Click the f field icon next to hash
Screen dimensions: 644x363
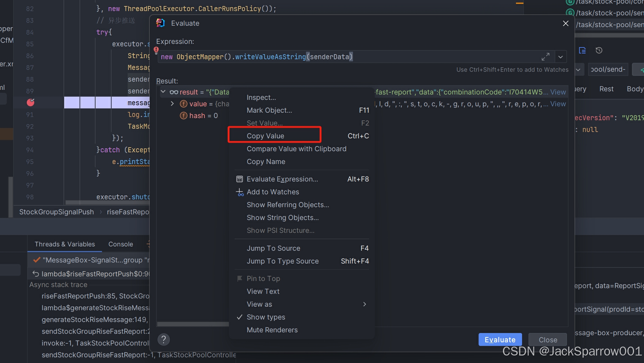183,116
